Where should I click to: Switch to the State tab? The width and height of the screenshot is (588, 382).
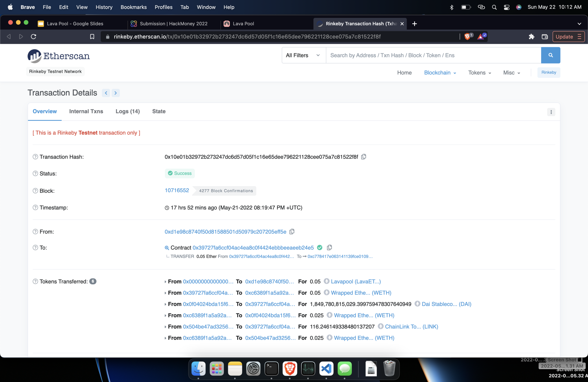[x=159, y=111]
